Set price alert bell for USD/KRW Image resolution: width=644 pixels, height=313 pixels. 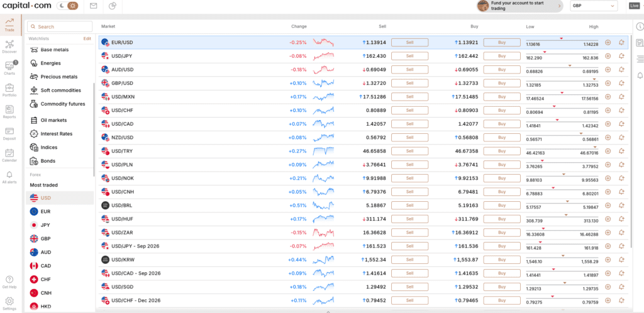[621, 260]
